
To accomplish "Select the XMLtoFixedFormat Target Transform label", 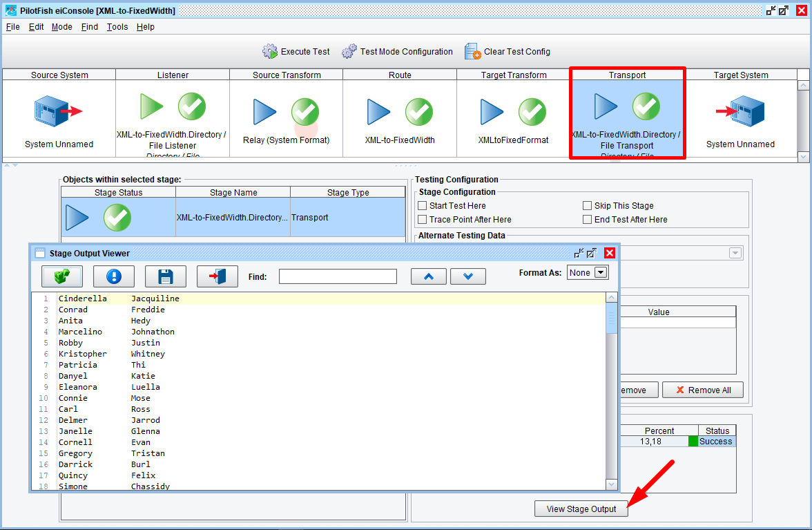I will tap(513, 140).
